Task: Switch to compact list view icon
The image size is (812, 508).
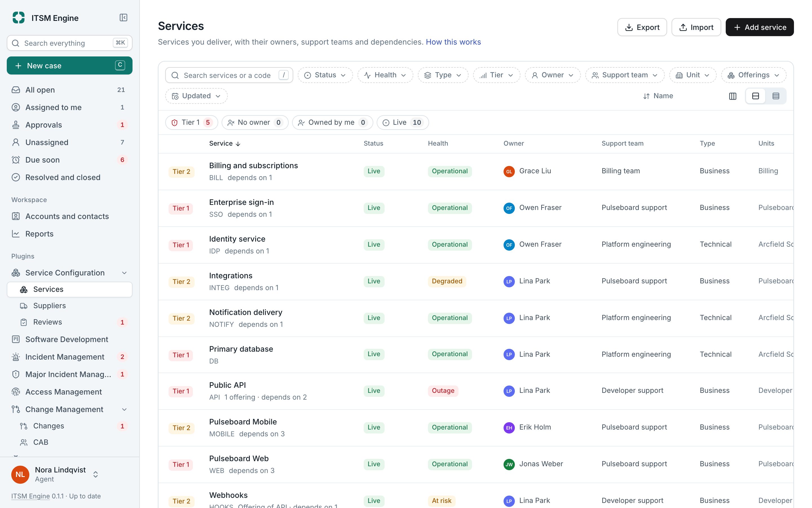Action: coord(775,96)
